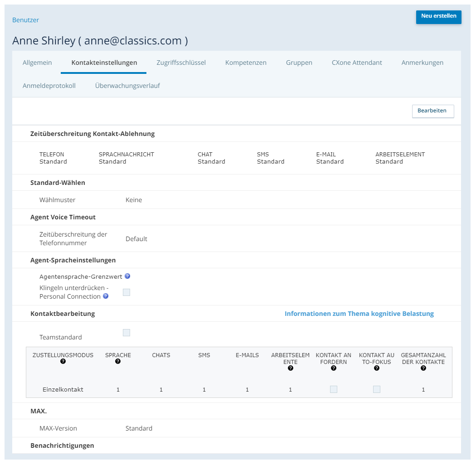Go to the Anmerkungen tab
The width and height of the screenshot is (476, 465).
pos(422,63)
